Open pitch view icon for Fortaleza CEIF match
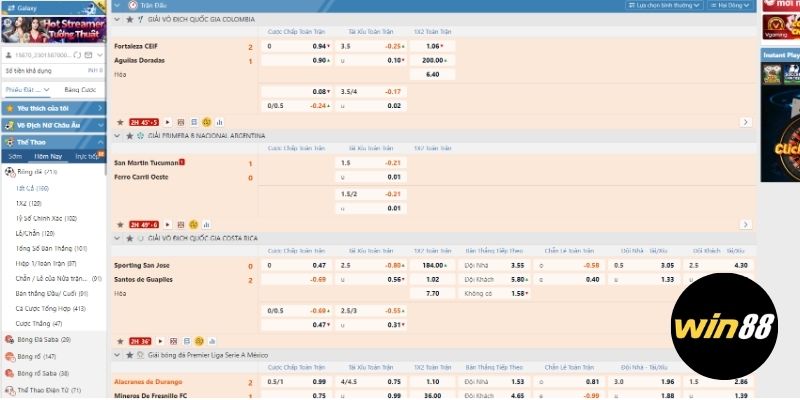 [x=181, y=122]
